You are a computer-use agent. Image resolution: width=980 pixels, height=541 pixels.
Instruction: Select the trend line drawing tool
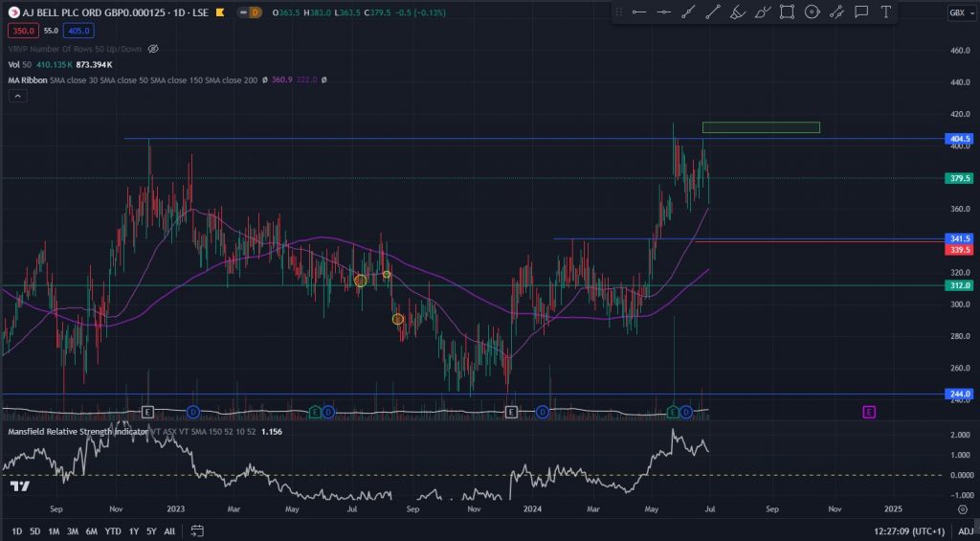[x=713, y=11]
